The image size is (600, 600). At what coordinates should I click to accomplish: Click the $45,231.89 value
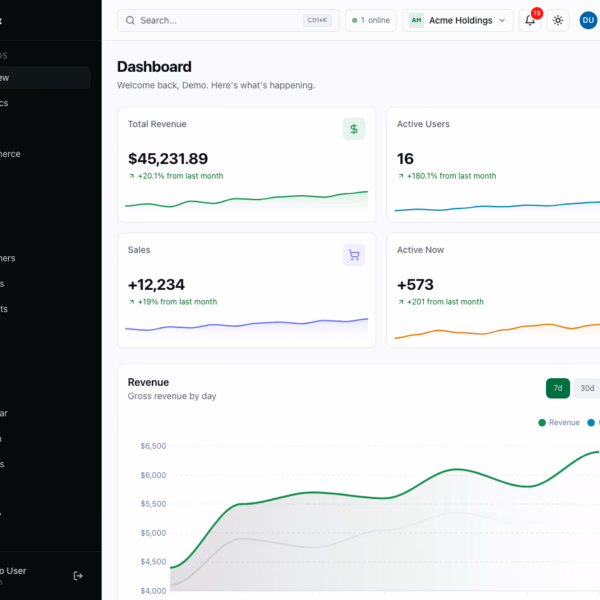pyautogui.click(x=168, y=158)
